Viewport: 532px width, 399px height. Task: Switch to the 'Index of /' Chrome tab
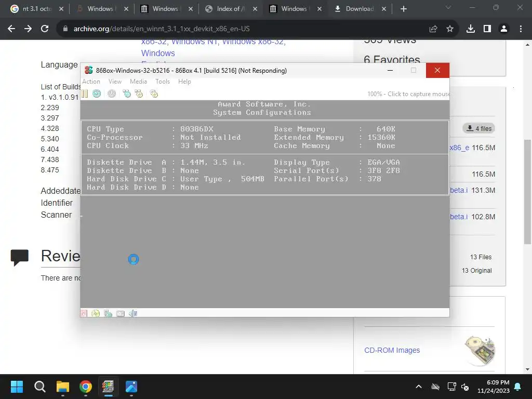[230, 9]
